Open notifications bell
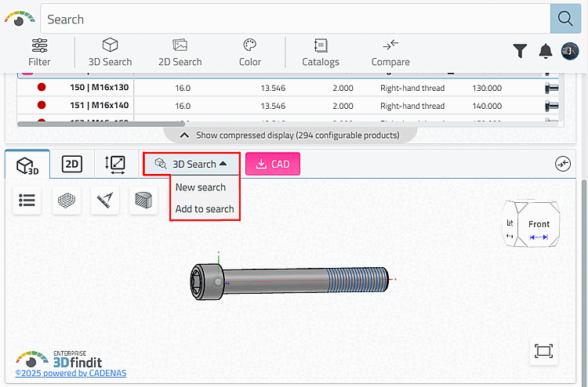 (x=545, y=51)
